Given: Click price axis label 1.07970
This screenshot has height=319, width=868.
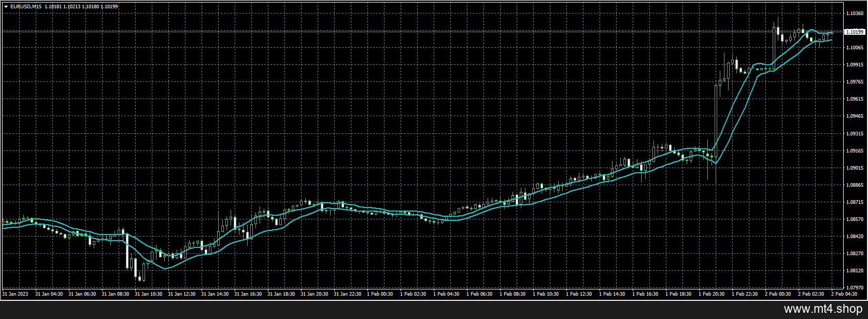Looking at the screenshot, I should pyautogui.click(x=854, y=287).
